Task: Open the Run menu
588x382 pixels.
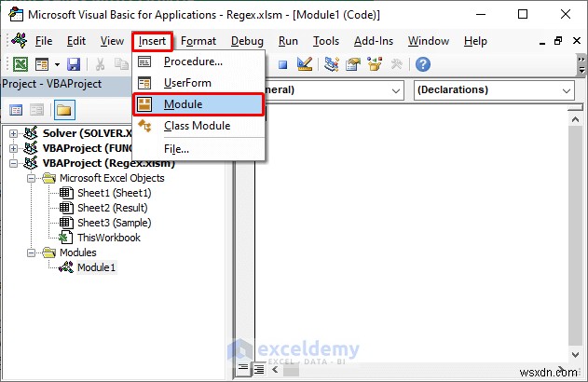Action: (x=288, y=41)
